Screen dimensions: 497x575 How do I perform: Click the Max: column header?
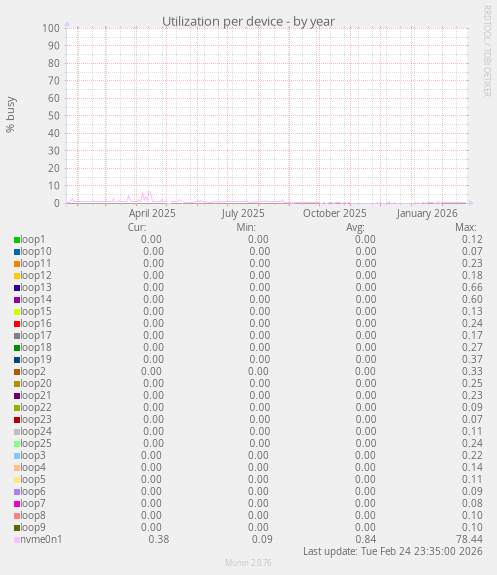tap(466, 228)
